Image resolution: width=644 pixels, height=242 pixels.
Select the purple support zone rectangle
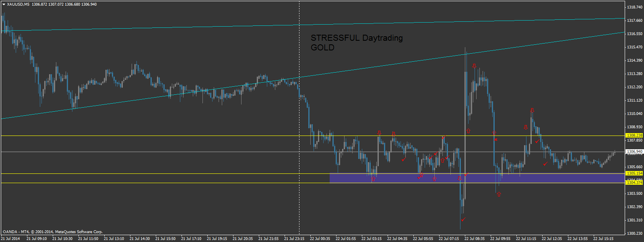pos(477,178)
